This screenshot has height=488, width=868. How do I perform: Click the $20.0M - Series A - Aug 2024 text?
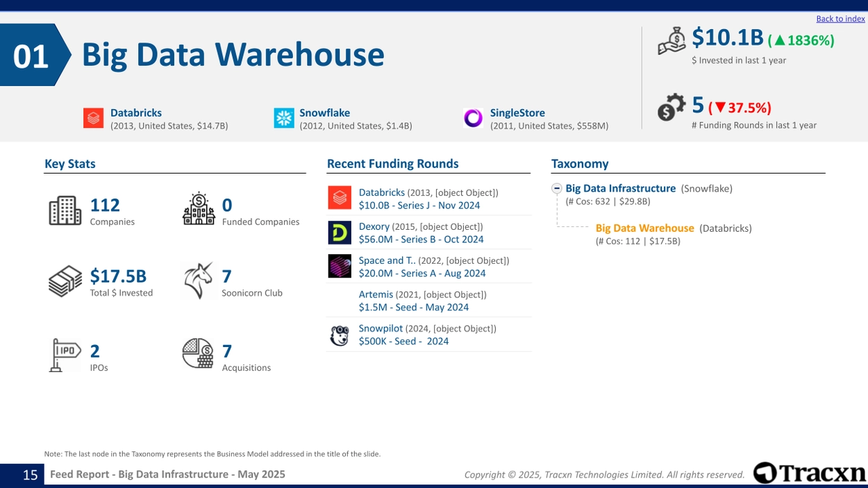[422, 274]
